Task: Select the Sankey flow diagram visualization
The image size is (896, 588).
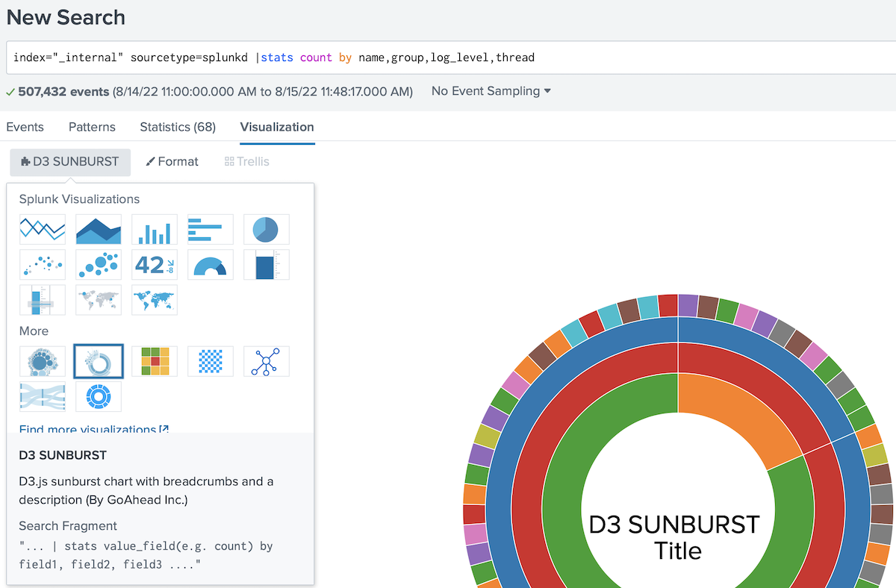Action: (x=43, y=396)
